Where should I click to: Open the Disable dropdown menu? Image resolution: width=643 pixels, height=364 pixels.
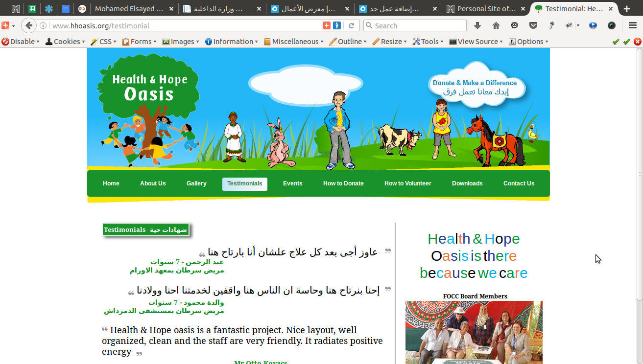(21, 42)
